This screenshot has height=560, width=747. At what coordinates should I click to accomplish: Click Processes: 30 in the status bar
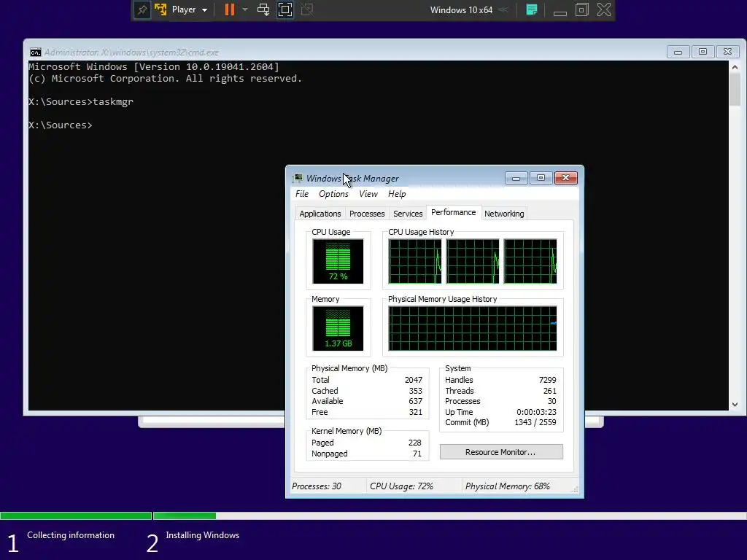317,486
